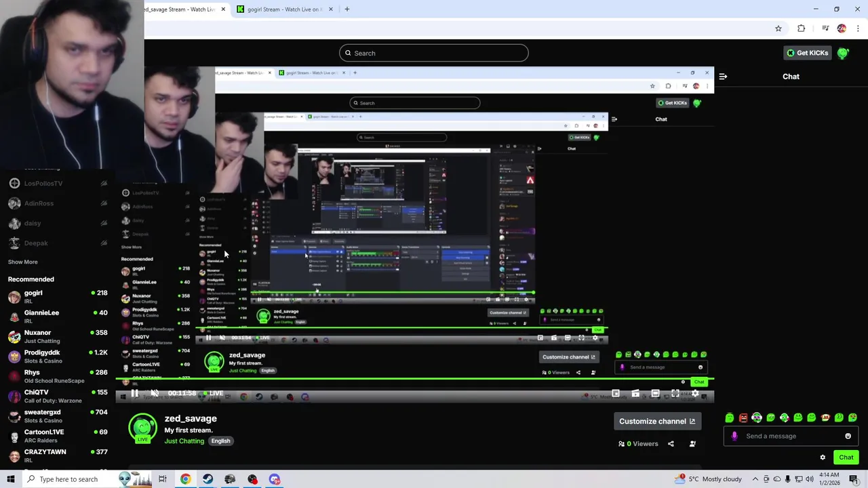Insert the first green emote

pos(730,418)
